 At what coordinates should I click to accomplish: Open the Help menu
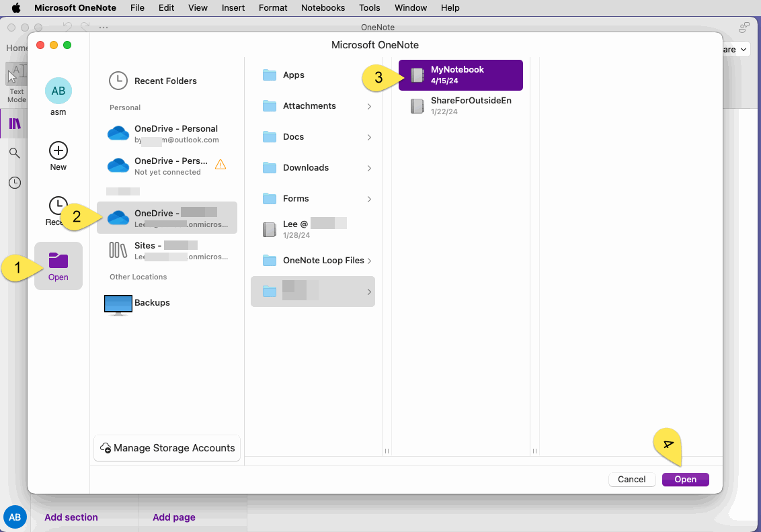click(450, 8)
